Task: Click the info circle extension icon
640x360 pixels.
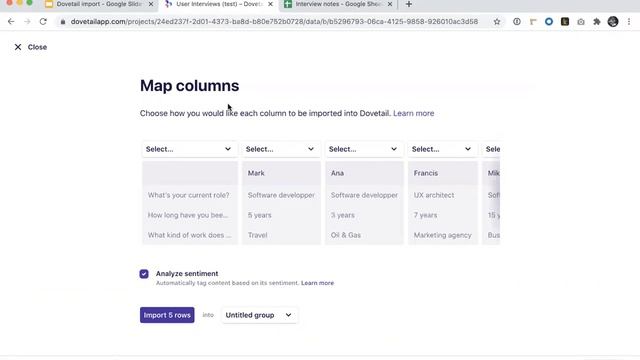Action: tap(517, 22)
